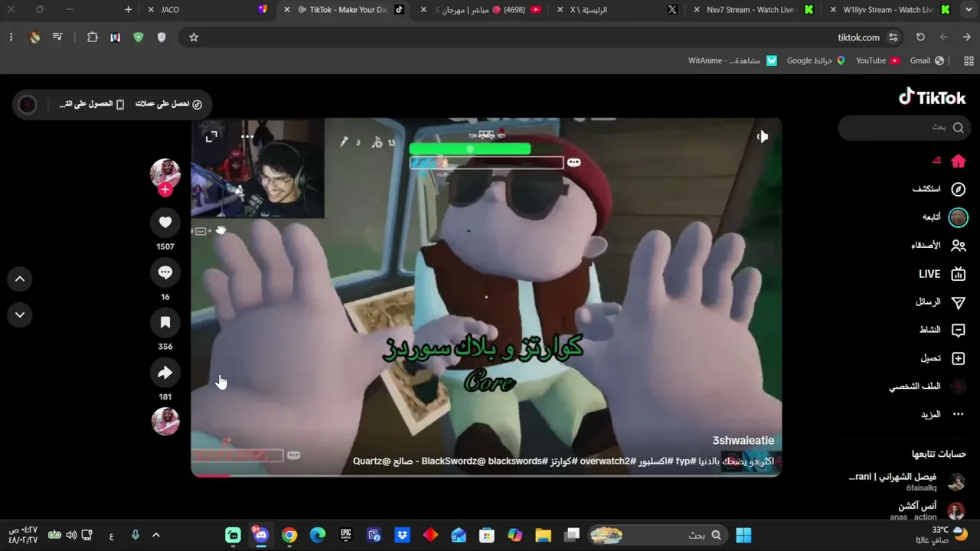The width and height of the screenshot is (980, 551).
Task: Follow creator with the red plus badge
Action: (165, 190)
